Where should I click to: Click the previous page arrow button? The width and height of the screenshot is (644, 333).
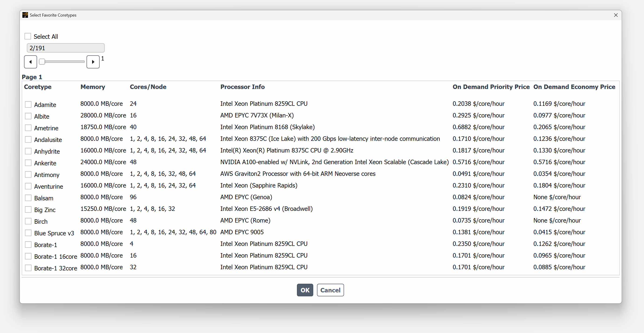click(x=31, y=62)
